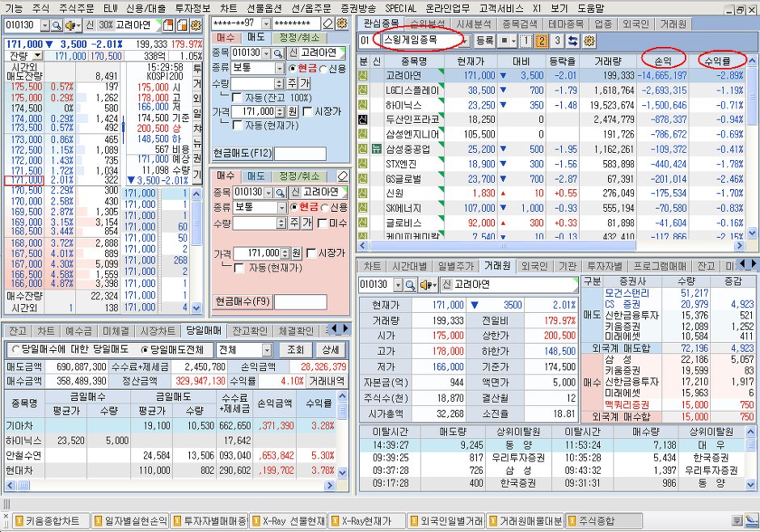Open 주식주문 menu
Image resolution: width=760 pixels, height=532 pixels.
[x=77, y=8]
